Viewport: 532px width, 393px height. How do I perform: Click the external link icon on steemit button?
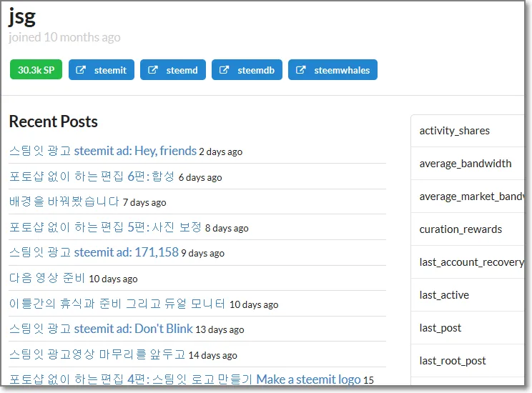[x=81, y=70]
